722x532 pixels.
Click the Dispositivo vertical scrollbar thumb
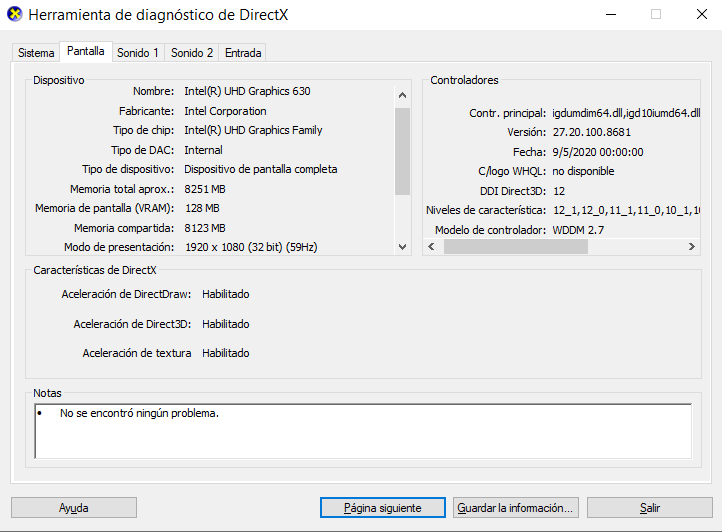[402, 151]
